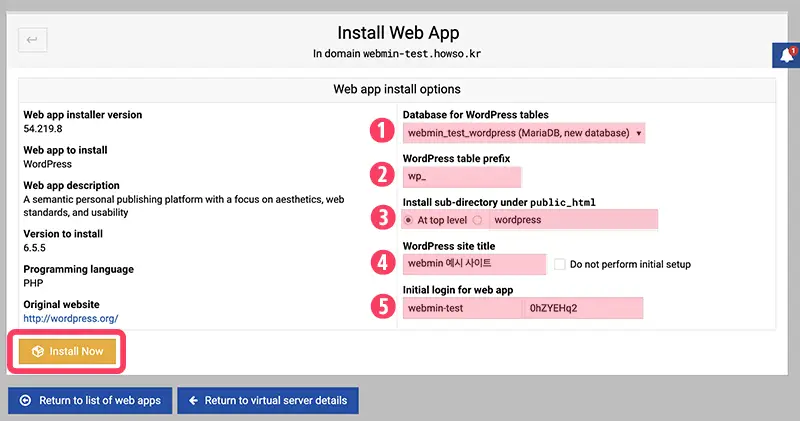Select the At top level radio button

point(408,220)
